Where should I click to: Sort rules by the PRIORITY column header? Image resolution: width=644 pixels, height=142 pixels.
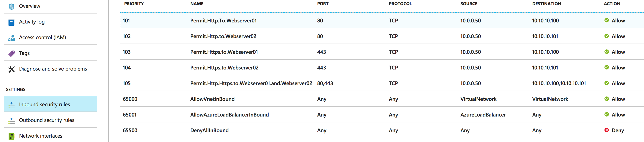[134, 4]
